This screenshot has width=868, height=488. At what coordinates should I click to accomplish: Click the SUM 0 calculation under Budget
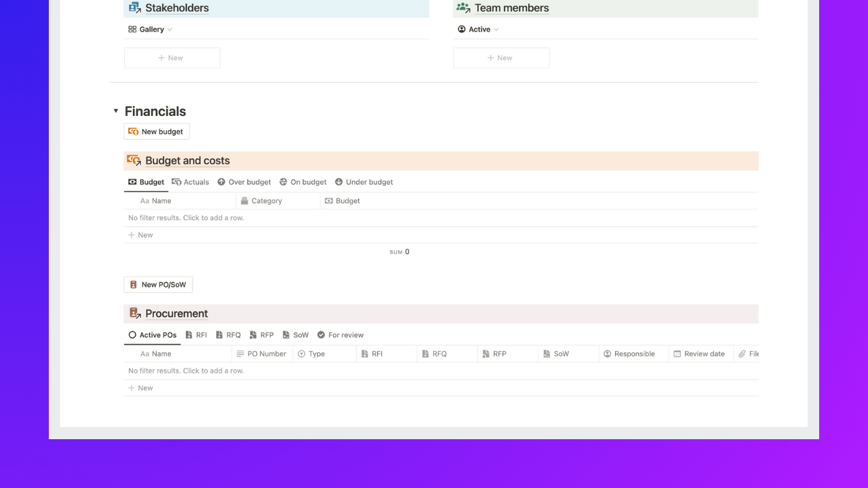tap(399, 252)
